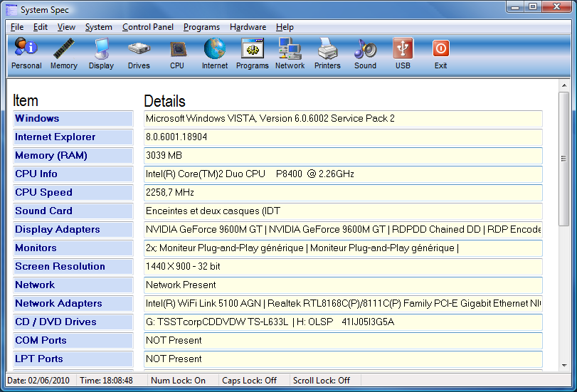Select the USB toolbar icon
The height and width of the screenshot is (392, 577).
pyautogui.click(x=403, y=54)
